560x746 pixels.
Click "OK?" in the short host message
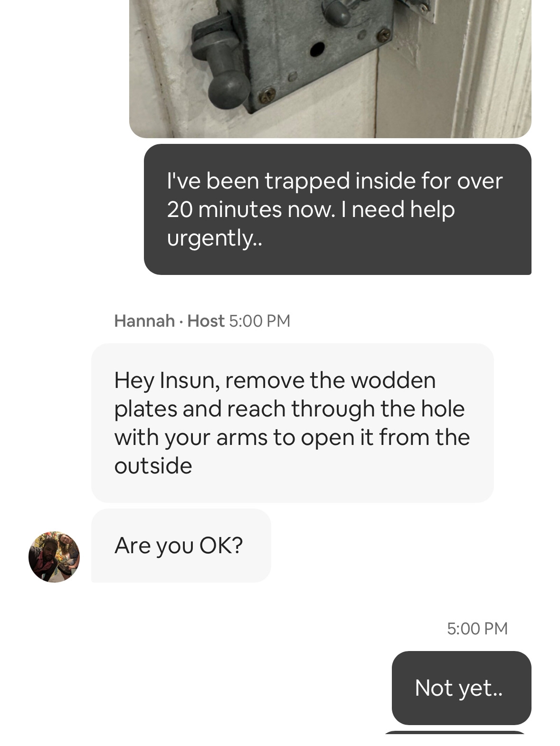click(x=221, y=546)
